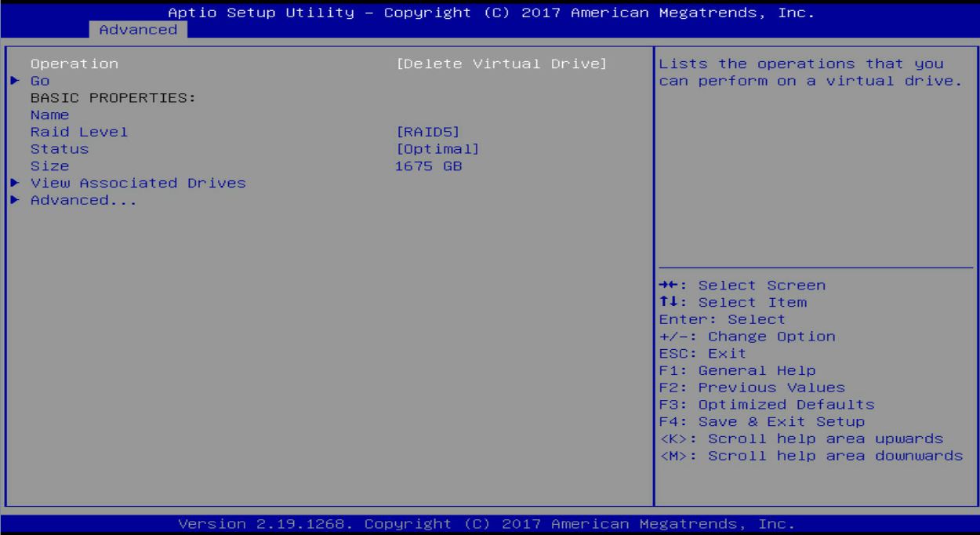The width and height of the screenshot is (980, 535).
Task: Select the Raid Level label
Action: (78, 132)
